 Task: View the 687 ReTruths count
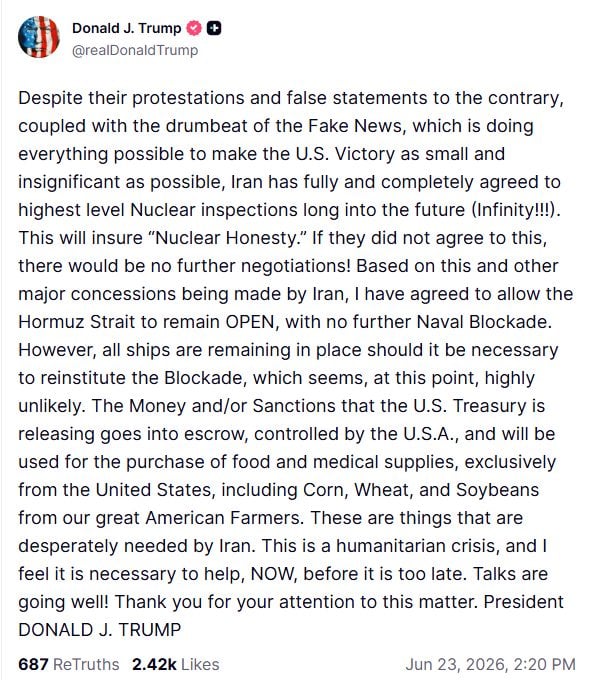pyautogui.click(x=33, y=664)
